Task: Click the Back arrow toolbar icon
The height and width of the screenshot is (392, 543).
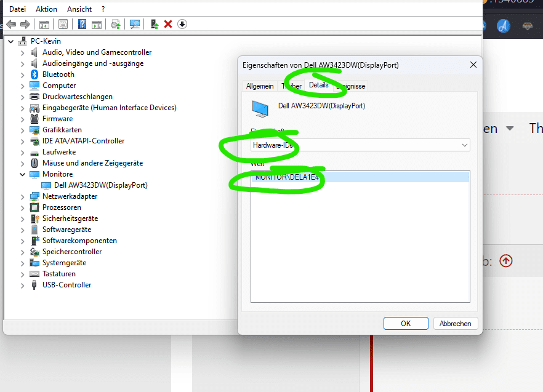Action: (x=12, y=24)
